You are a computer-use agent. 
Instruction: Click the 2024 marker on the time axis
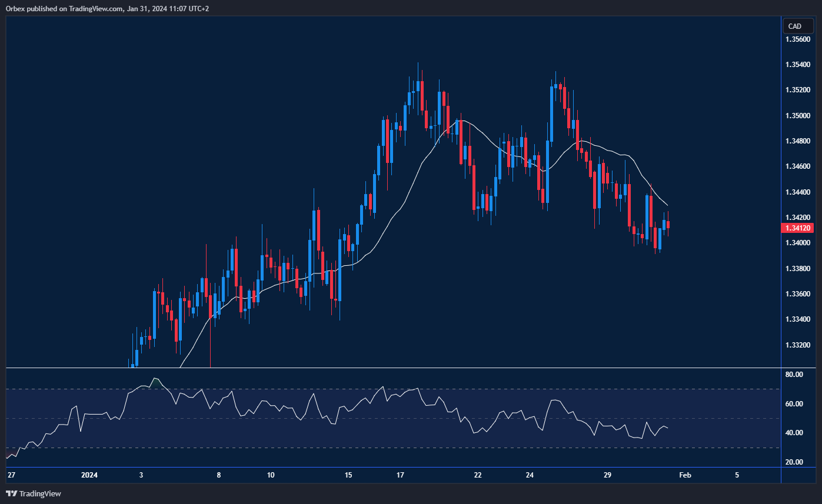[x=89, y=475]
